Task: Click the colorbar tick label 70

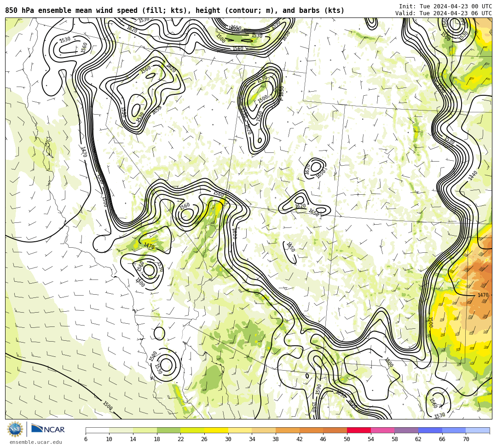Action: (466, 439)
